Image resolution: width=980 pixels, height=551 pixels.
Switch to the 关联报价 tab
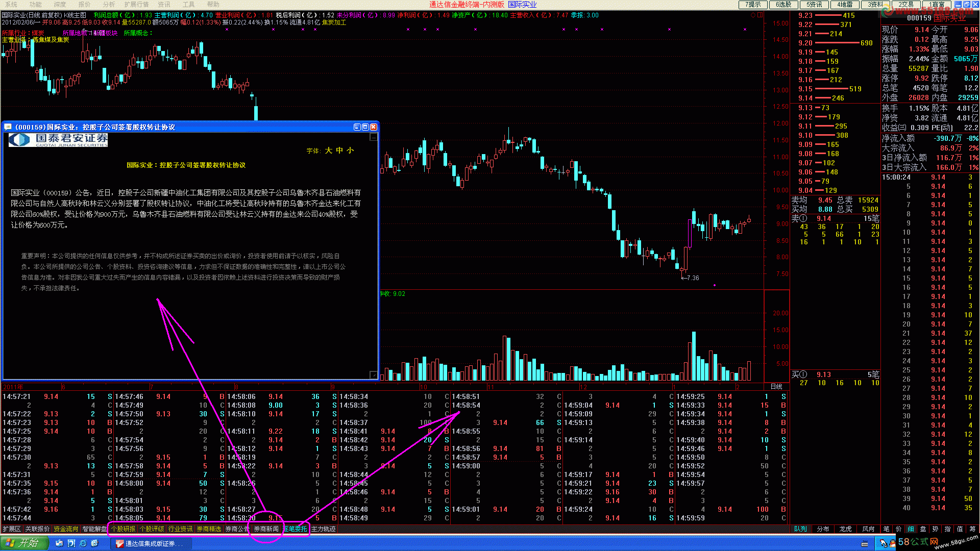tap(38, 529)
